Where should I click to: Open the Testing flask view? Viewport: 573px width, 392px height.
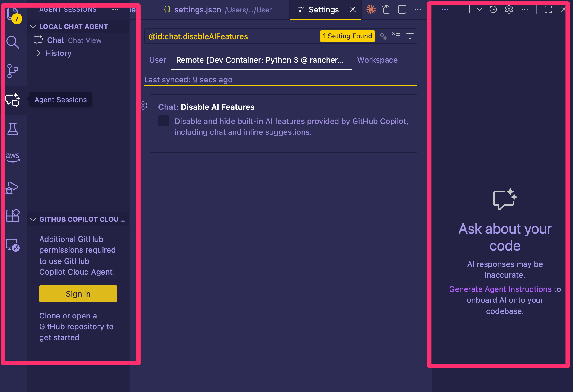tap(13, 129)
